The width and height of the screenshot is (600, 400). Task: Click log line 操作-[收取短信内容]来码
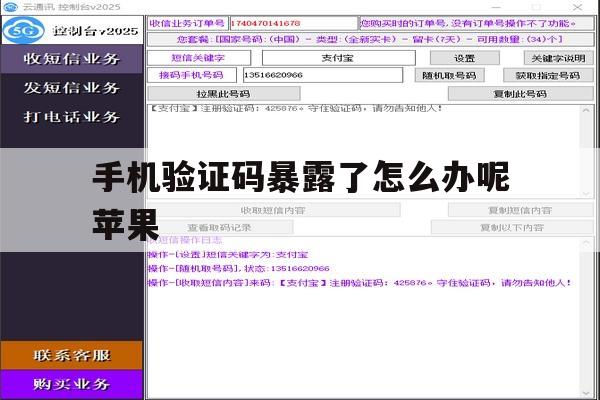[360, 283]
